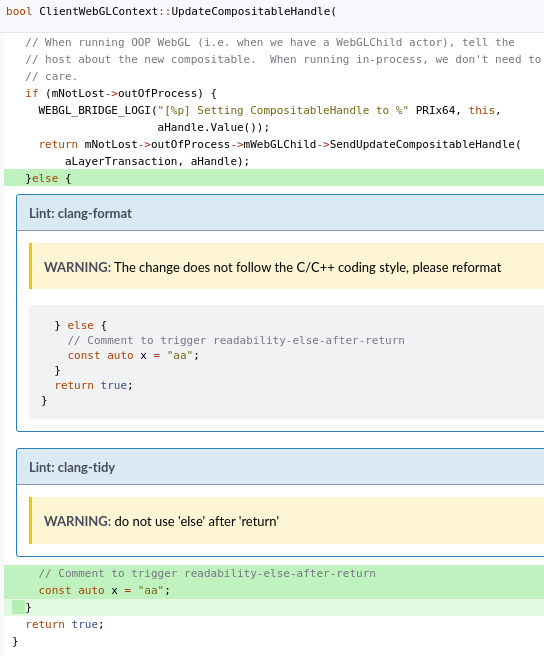Click the 'if (mNotLost->outOfProcess)' line
Screen dimensions: 544x656
[x=121, y=93]
